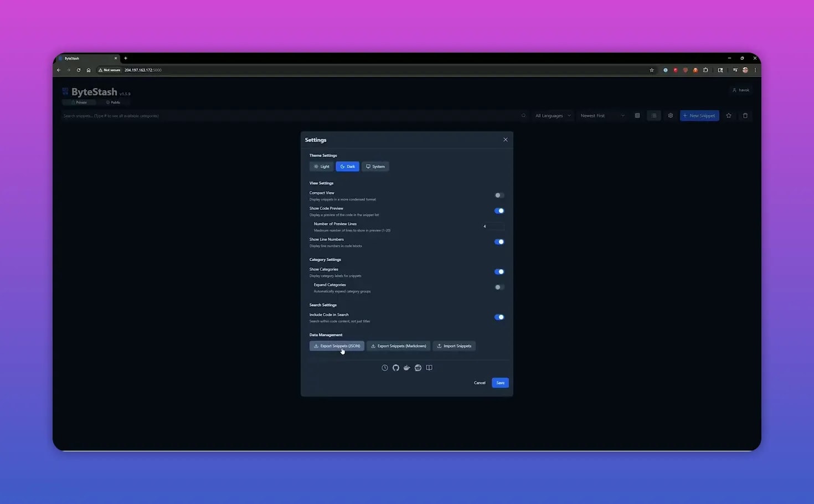Click the Category Settings heading
Viewport: 814px width, 504px height.
click(325, 260)
